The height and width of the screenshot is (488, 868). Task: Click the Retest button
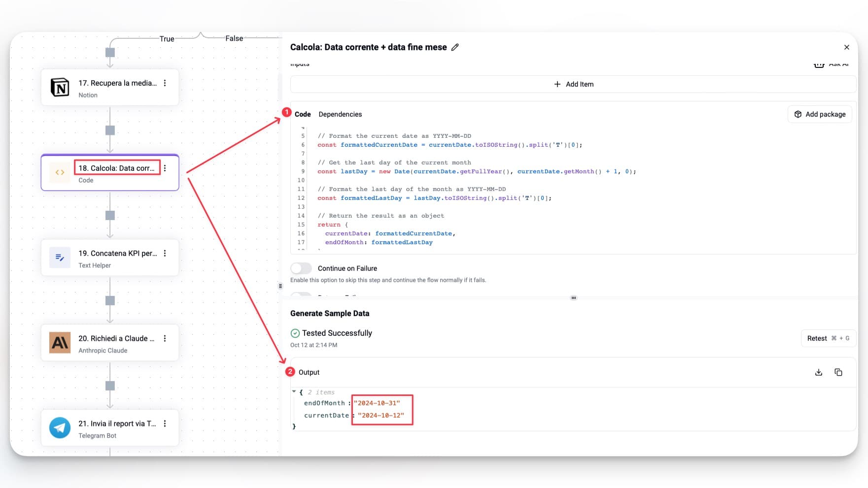(x=828, y=338)
